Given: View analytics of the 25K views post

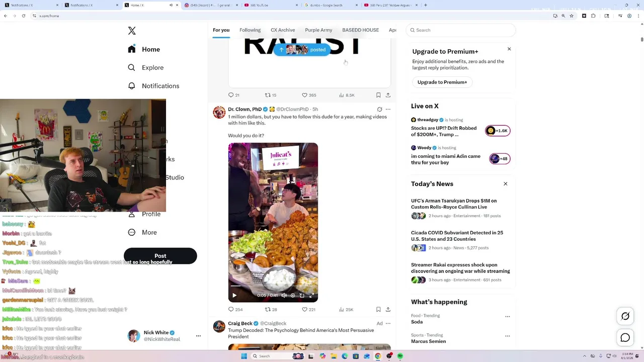Looking at the screenshot, I should pyautogui.click(x=346, y=310).
